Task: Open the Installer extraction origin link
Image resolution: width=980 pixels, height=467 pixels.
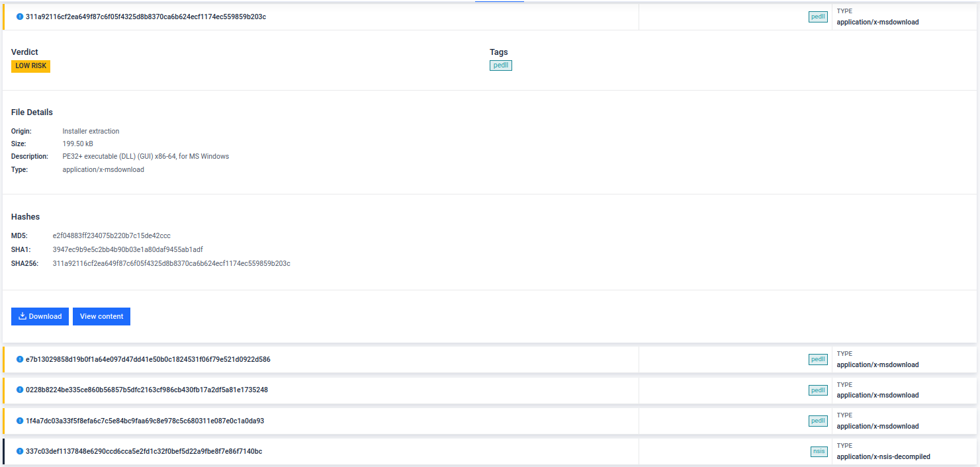Action: click(91, 131)
